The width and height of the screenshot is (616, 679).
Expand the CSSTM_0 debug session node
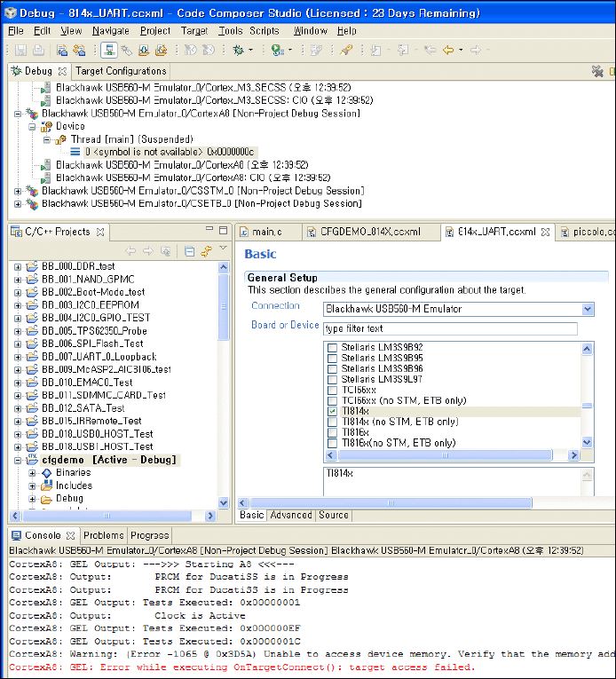(x=18, y=191)
